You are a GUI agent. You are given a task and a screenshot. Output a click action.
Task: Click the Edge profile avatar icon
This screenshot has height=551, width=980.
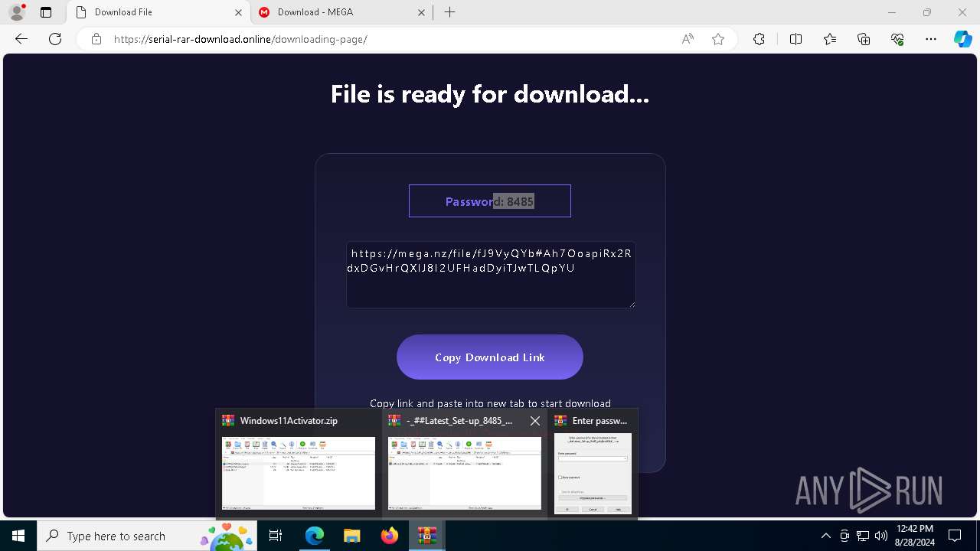(x=17, y=12)
